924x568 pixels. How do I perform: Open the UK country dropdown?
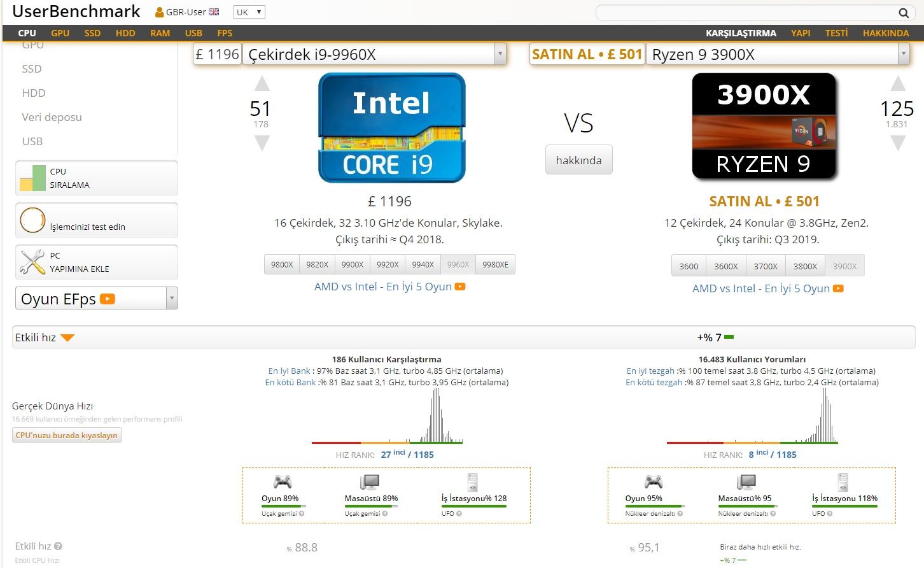point(249,12)
